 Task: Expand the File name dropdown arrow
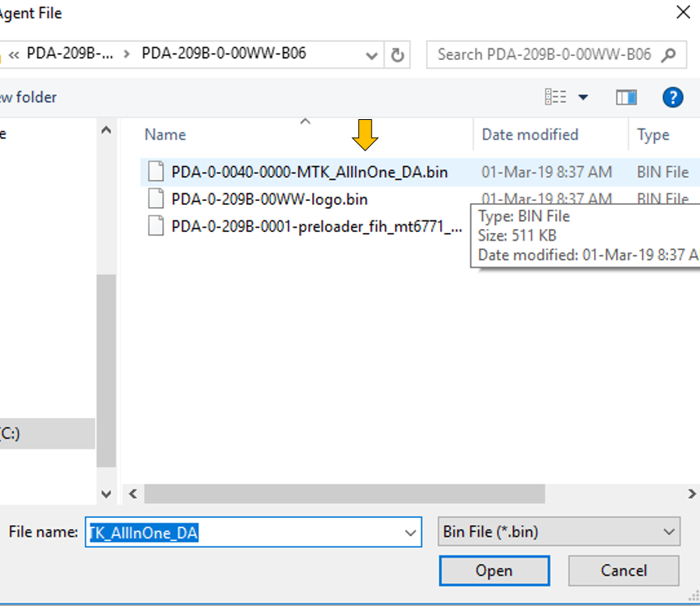coord(410,533)
